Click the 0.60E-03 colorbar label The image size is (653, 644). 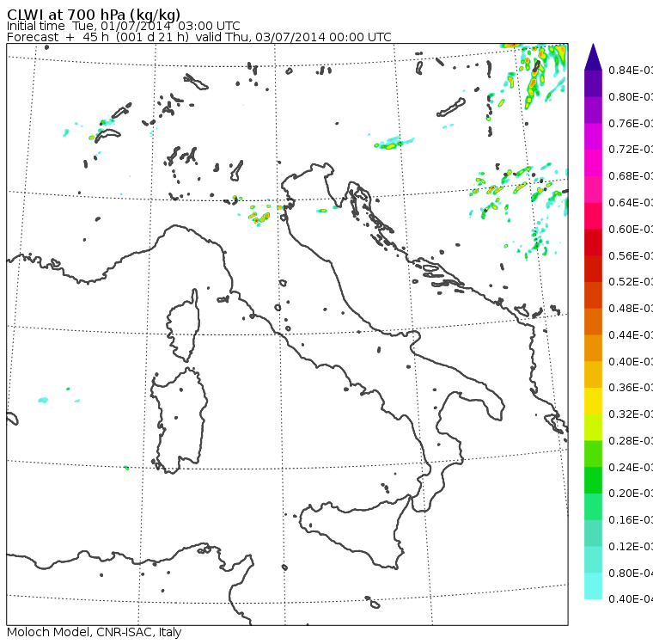coord(631,230)
